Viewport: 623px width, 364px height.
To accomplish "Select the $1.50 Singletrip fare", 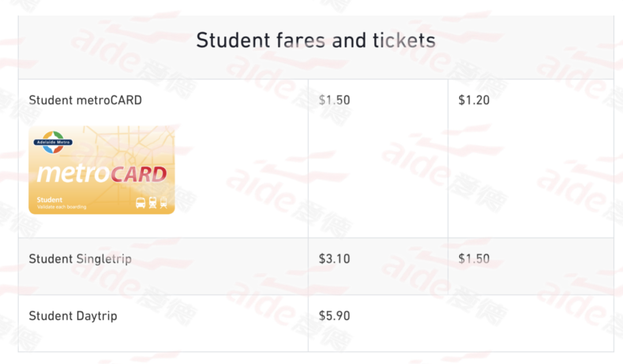I will (474, 259).
